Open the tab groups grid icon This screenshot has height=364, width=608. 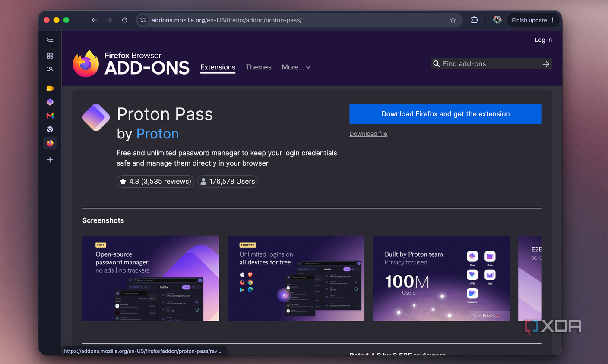click(50, 56)
